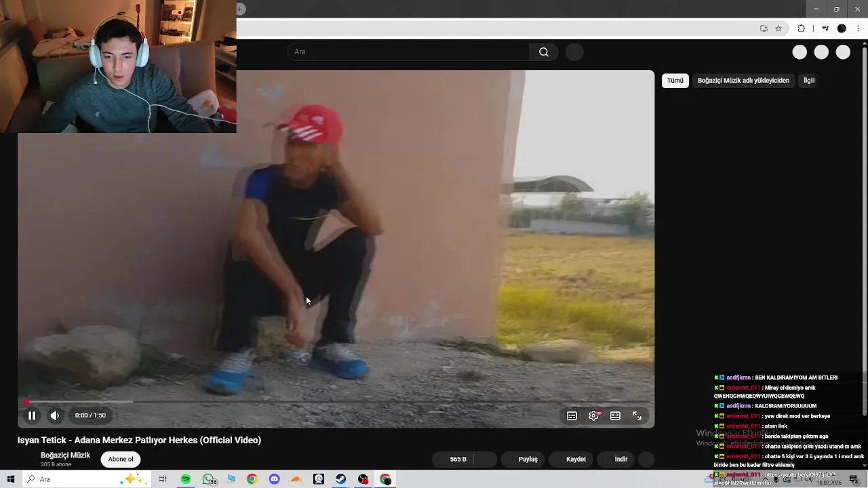Open the Boğaziçi Müzik channel link
This screenshot has height=488, width=868.
click(65, 455)
